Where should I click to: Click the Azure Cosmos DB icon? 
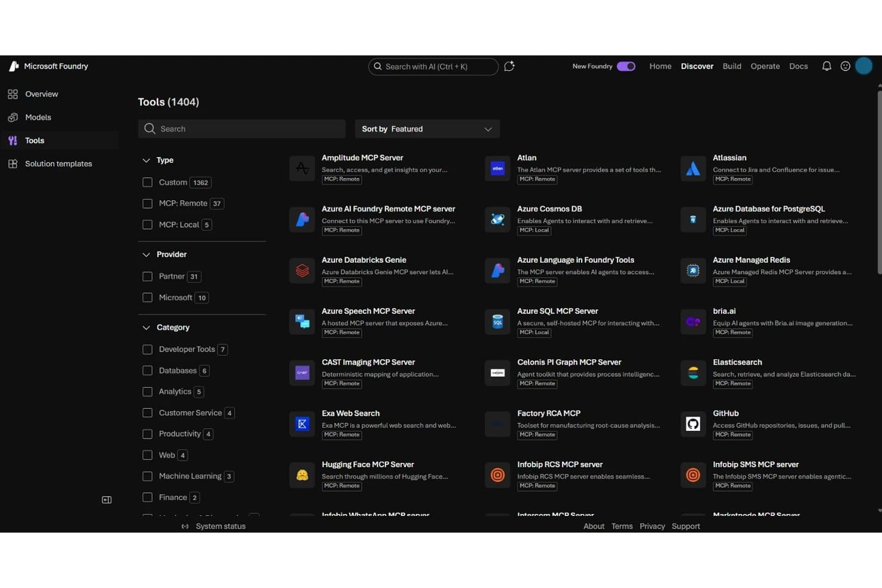click(498, 219)
